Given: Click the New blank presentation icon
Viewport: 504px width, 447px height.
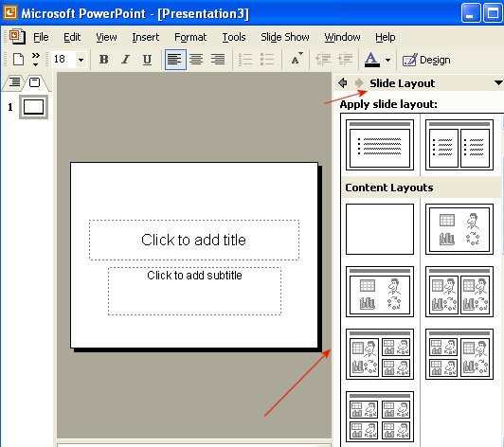Looking at the screenshot, I should [x=18, y=60].
